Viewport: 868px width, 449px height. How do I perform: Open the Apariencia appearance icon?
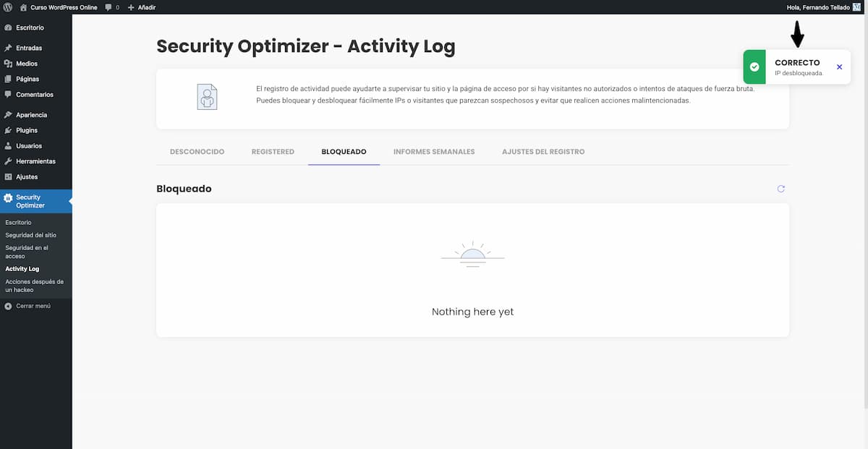pos(7,114)
